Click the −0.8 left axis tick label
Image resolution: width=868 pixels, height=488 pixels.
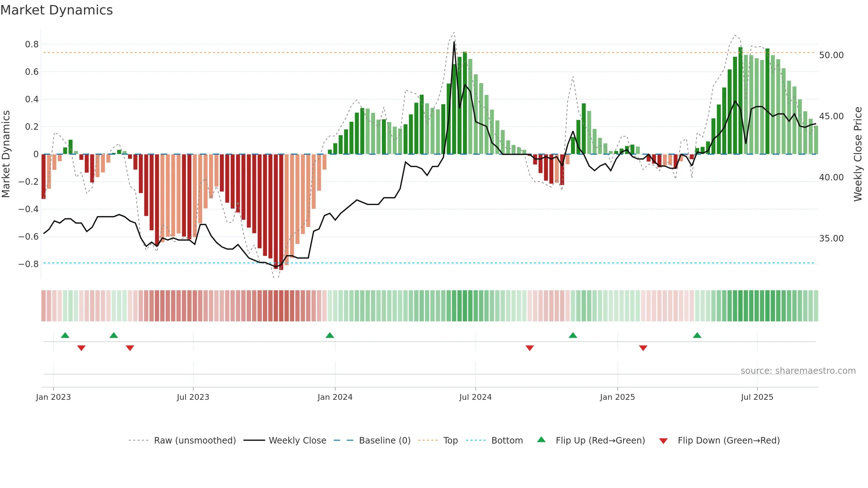pos(29,264)
